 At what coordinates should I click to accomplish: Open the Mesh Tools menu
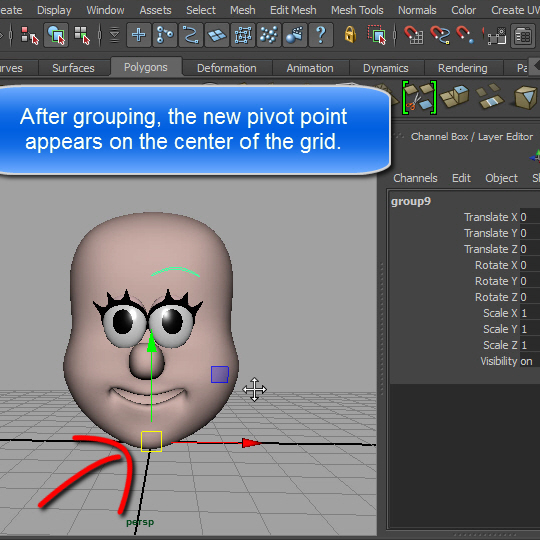coord(357,10)
